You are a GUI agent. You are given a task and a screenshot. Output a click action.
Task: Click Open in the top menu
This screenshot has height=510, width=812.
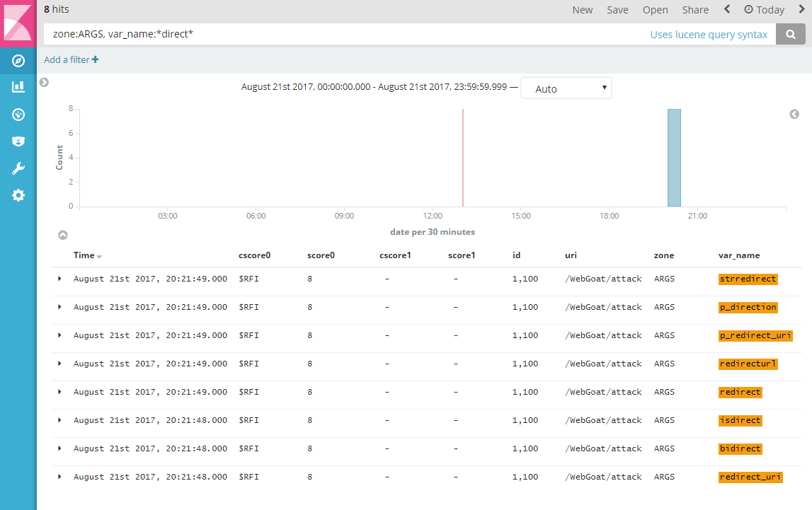pos(655,10)
